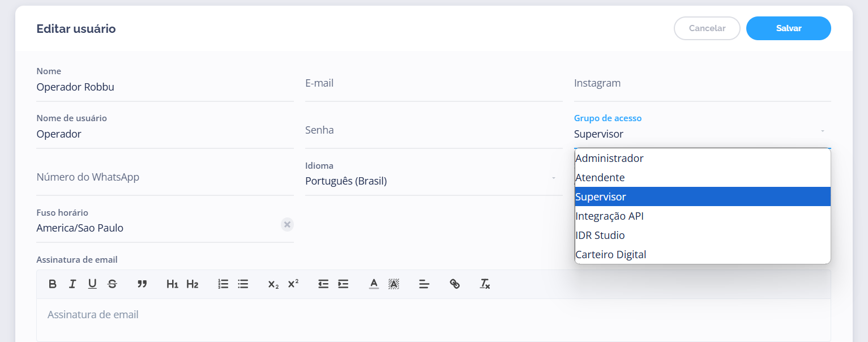
Task: Create a numbered list in signature
Action: point(223,284)
